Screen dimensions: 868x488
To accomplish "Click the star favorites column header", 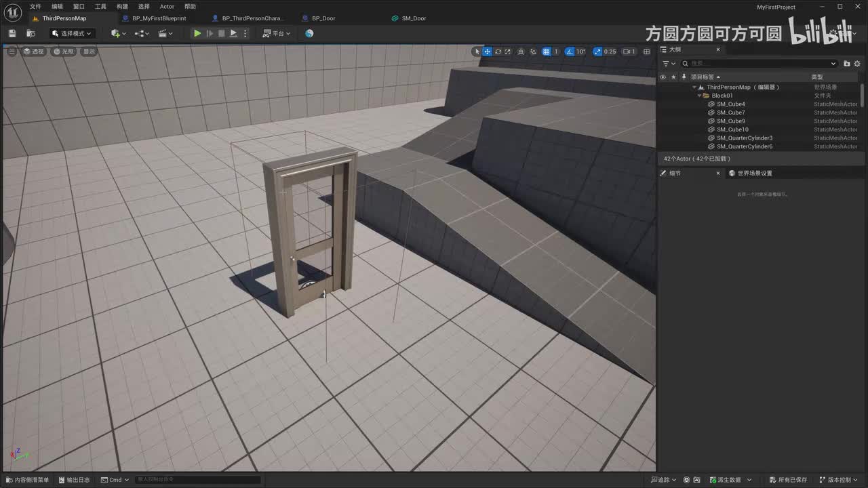I will coord(673,77).
